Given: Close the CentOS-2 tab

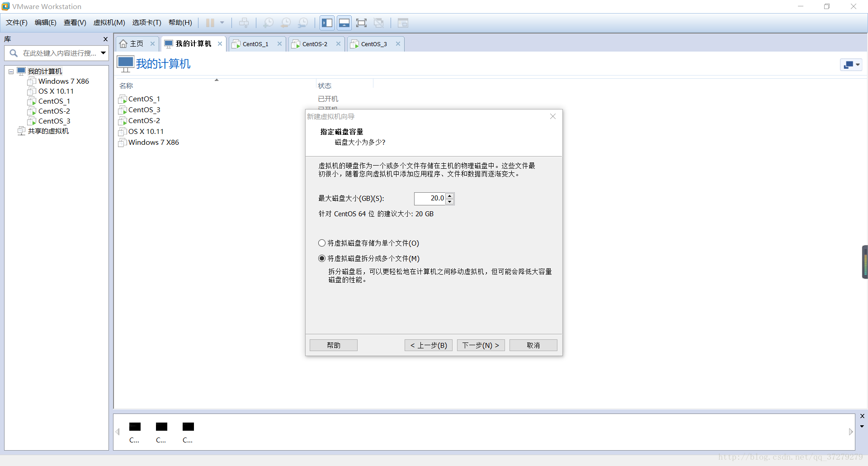Looking at the screenshot, I should (339, 44).
